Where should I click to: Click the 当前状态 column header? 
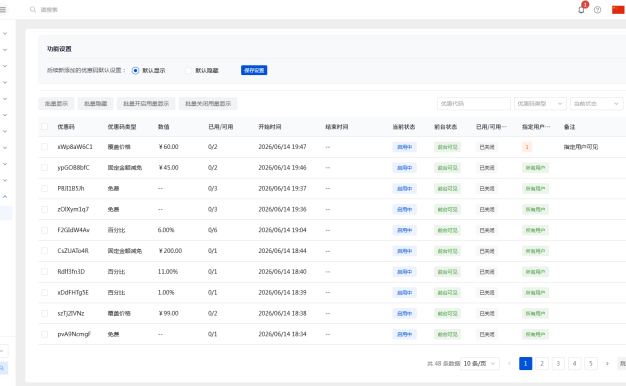coord(404,127)
